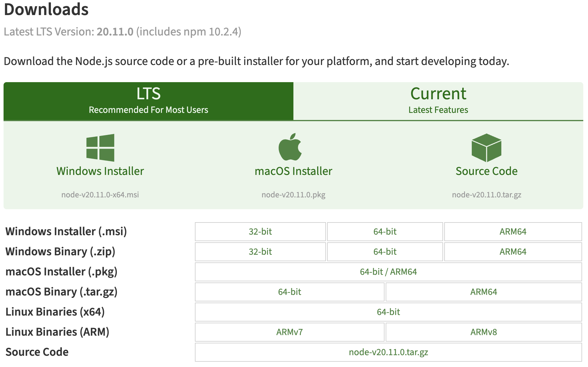
Task: Select ARM64 Windows Binary (.zip)
Action: (x=513, y=252)
